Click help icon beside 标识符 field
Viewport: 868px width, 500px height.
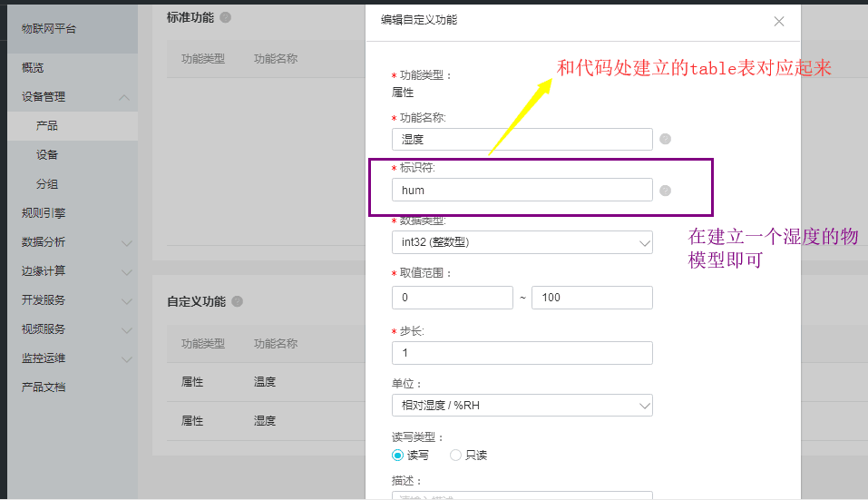(x=666, y=191)
